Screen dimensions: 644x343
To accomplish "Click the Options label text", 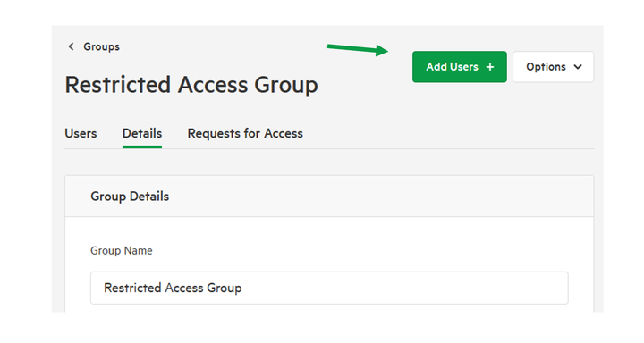I will point(546,67).
